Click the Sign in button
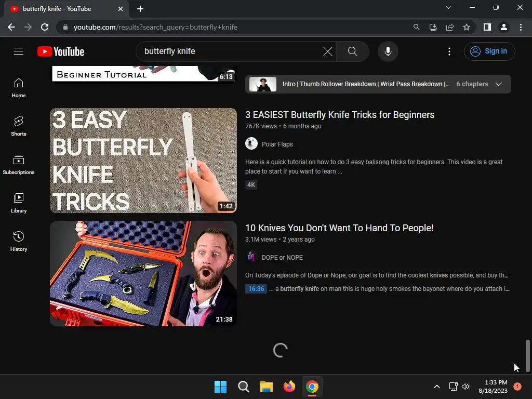The width and height of the screenshot is (532, 399). point(489,51)
